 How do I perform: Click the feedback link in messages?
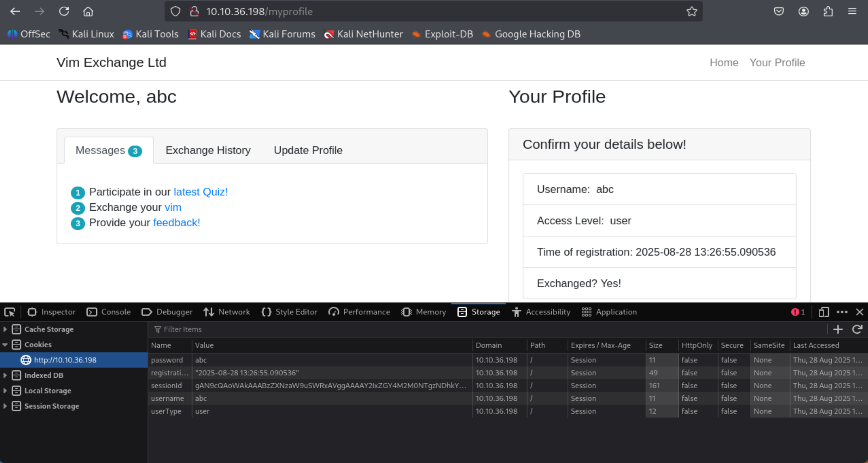click(177, 222)
